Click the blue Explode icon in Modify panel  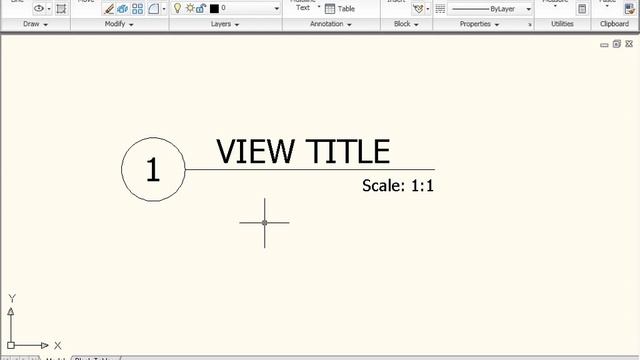[x=122, y=9]
